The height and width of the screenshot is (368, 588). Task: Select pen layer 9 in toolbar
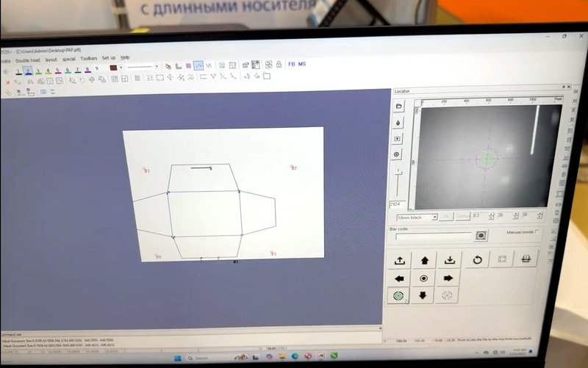coord(97,68)
